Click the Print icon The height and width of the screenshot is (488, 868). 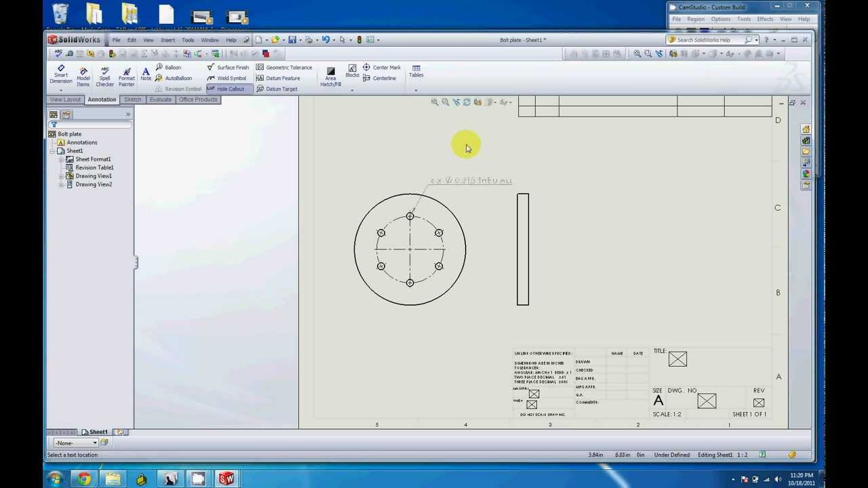(x=309, y=39)
